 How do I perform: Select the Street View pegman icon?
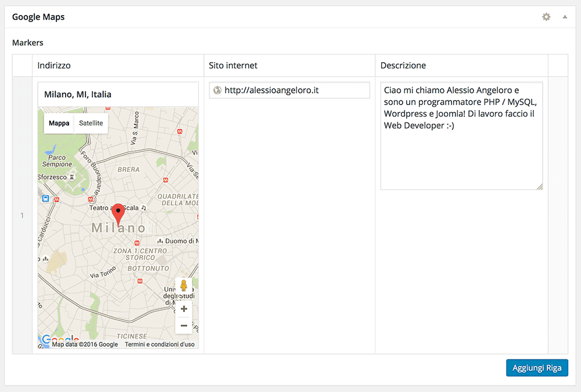point(184,286)
